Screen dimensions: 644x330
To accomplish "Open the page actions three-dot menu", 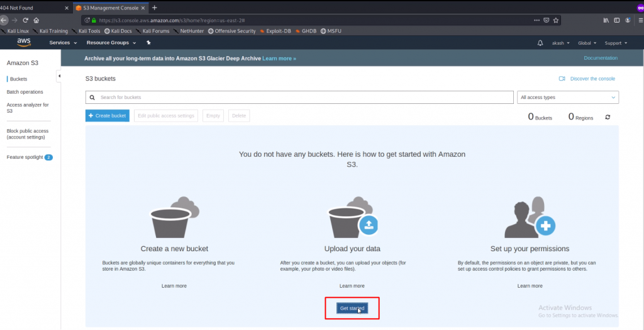I will [x=537, y=20].
